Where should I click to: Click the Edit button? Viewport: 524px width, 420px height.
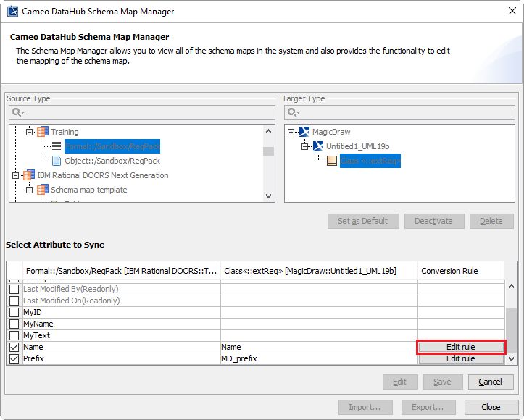[x=400, y=382]
